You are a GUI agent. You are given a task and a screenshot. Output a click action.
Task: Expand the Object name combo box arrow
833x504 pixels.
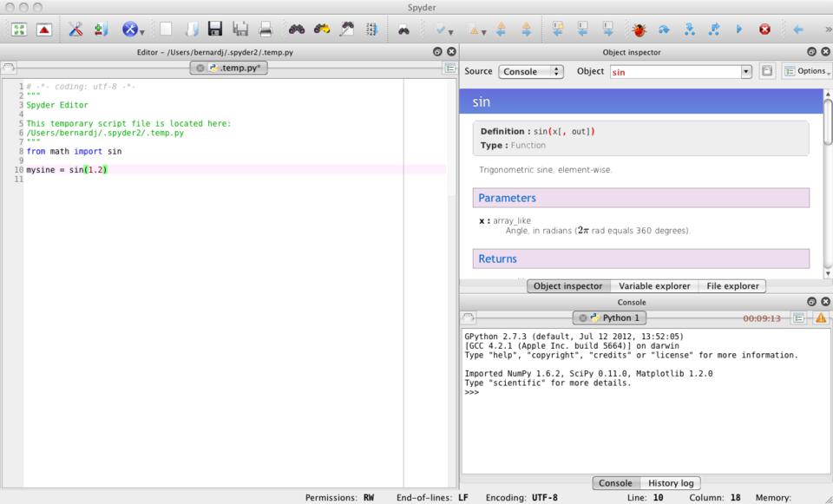(746, 71)
